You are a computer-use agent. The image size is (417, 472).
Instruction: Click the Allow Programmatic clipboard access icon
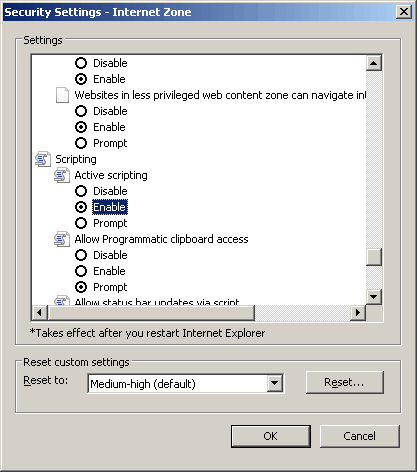[x=62, y=239]
